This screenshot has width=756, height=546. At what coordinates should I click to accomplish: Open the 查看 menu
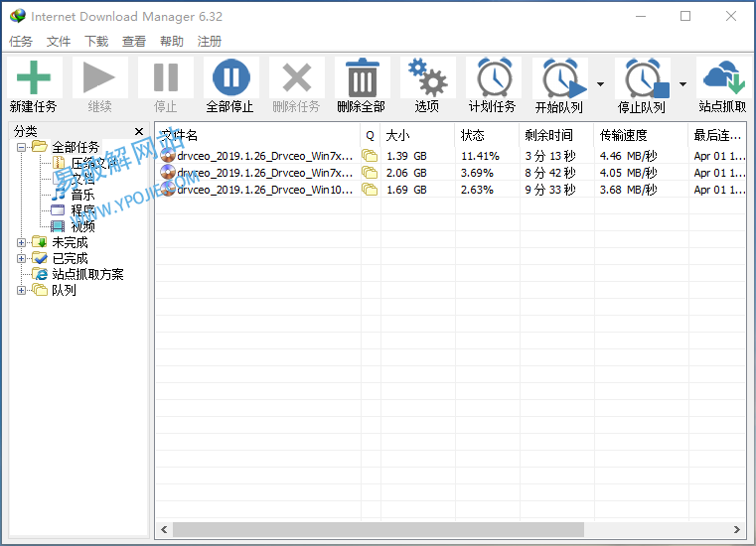tap(134, 42)
